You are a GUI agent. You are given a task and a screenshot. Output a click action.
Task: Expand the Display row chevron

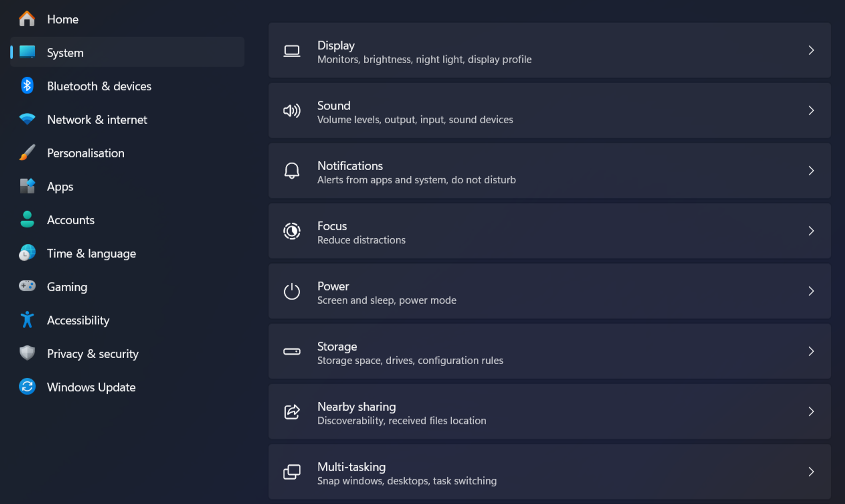click(811, 50)
